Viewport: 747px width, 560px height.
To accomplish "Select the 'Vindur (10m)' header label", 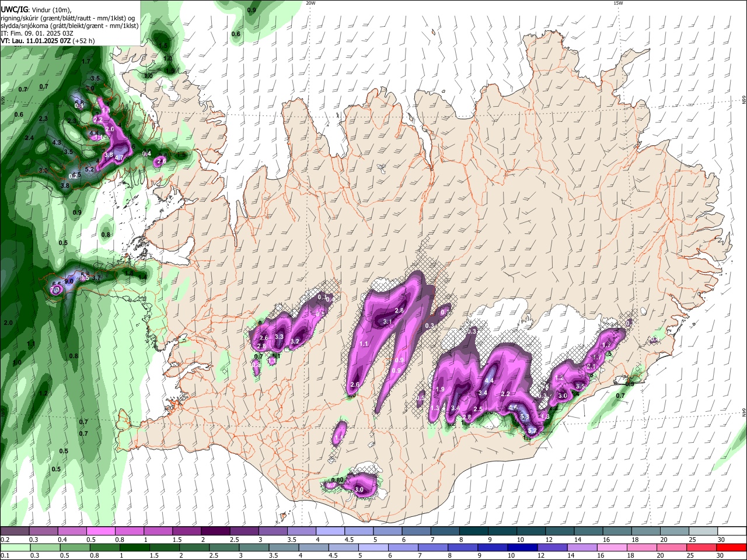I will click(50, 10).
